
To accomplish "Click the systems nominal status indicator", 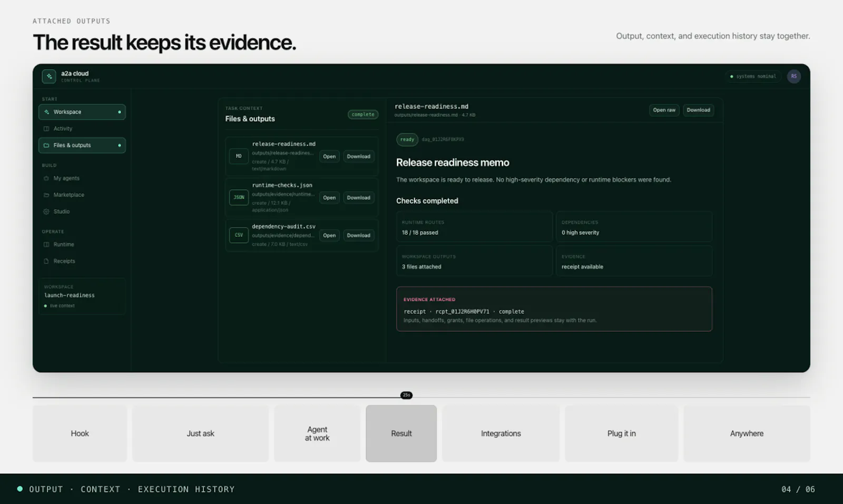I will (753, 76).
